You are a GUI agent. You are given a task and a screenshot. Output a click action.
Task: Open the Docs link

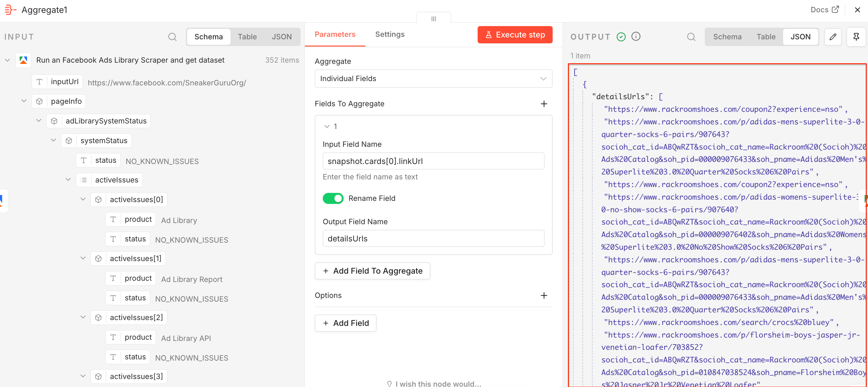pos(825,10)
